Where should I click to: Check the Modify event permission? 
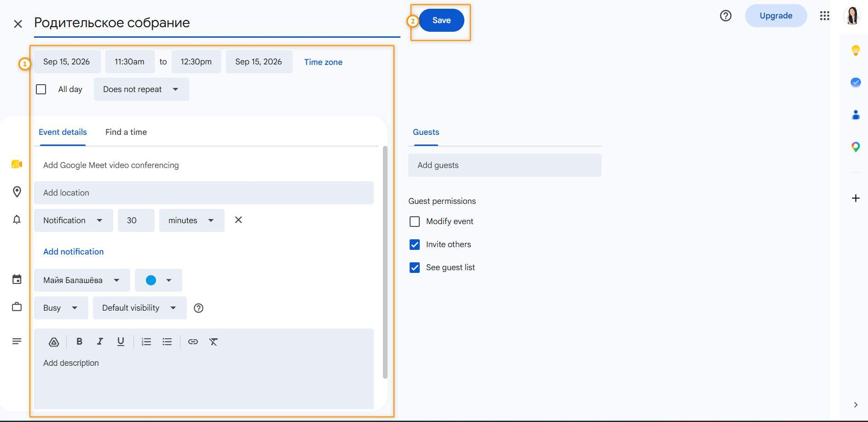[x=415, y=221]
